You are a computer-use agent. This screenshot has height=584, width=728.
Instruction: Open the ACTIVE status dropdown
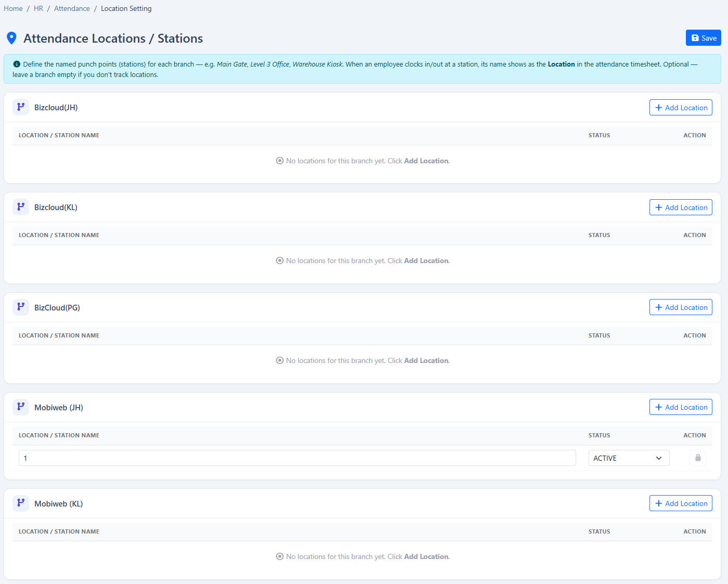629,458
